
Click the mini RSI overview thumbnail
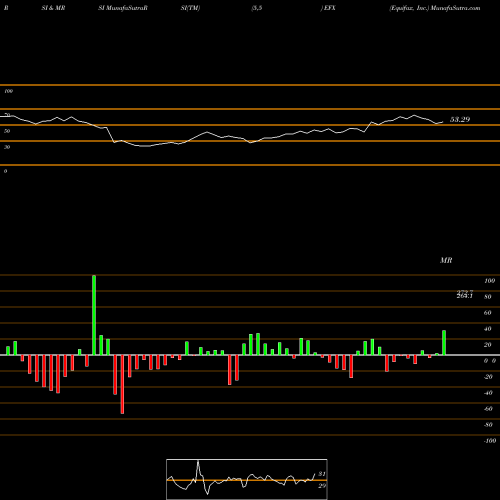[x=247, y=479]
